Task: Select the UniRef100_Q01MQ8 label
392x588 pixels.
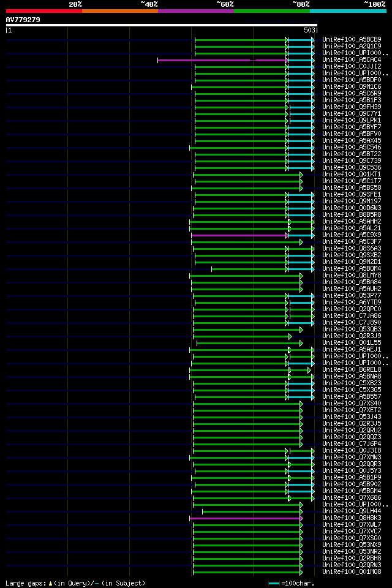Action: pos(352,573)
